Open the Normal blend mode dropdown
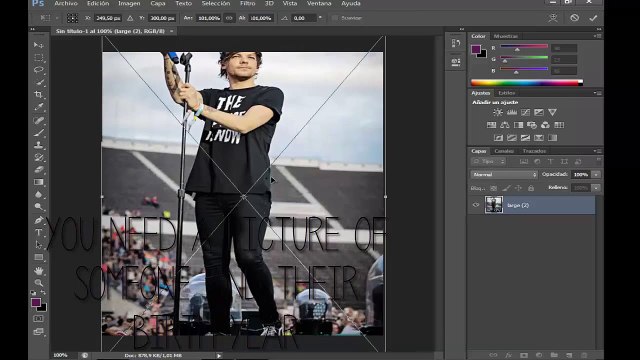This screenshot has height=360, width=640. tap(504, 174)
